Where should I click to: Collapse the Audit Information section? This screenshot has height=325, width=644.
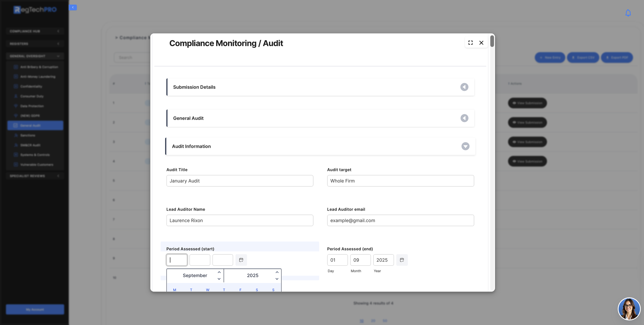[x=465, y=146]
